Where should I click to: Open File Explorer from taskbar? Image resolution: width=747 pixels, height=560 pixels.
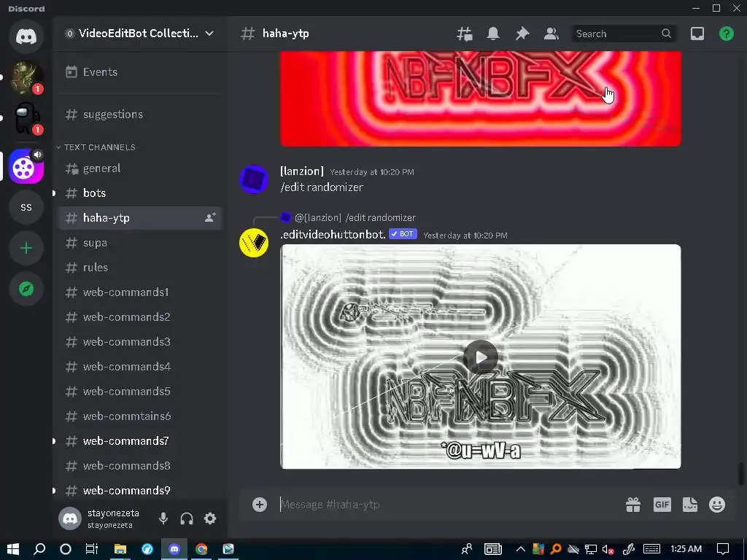(x=120, y=549)
